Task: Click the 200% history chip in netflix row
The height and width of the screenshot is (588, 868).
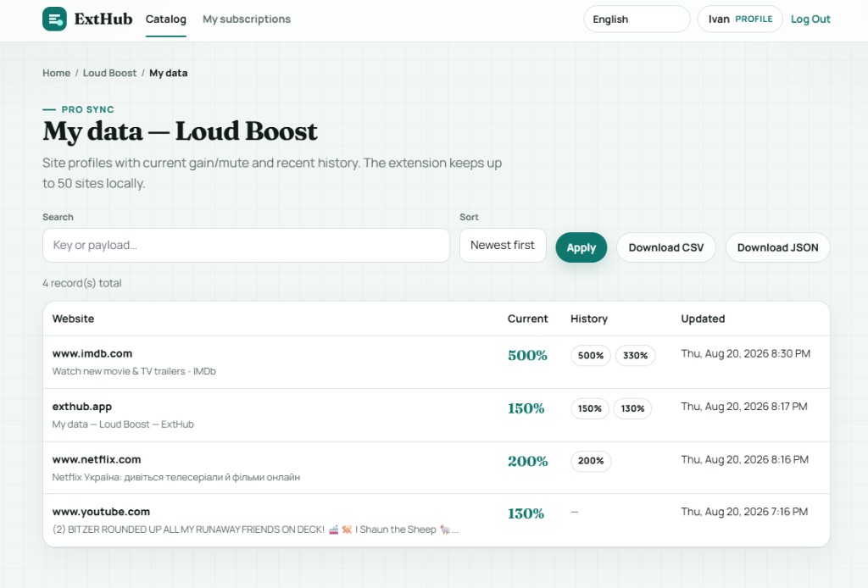Action: pyautogui.click(x=591, y=461)
